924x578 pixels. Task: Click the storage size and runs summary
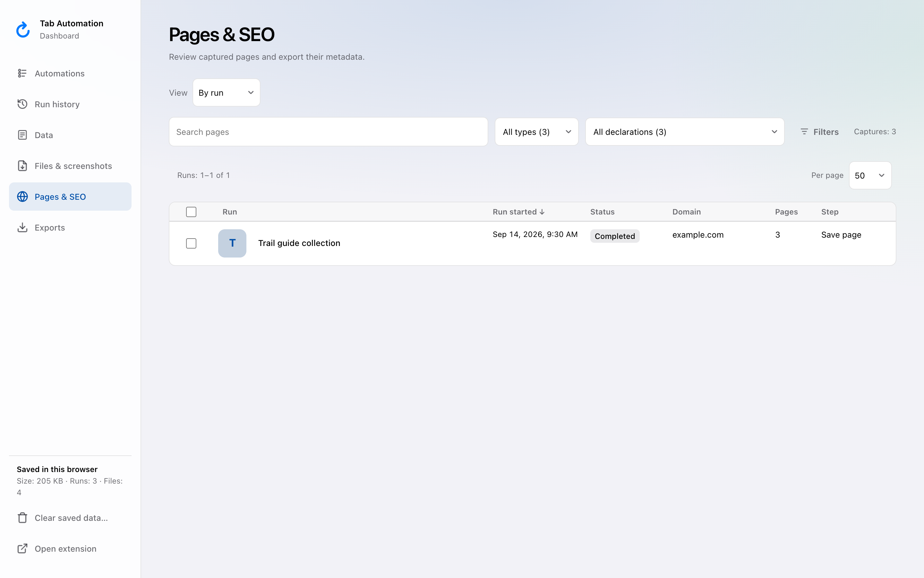70,486
